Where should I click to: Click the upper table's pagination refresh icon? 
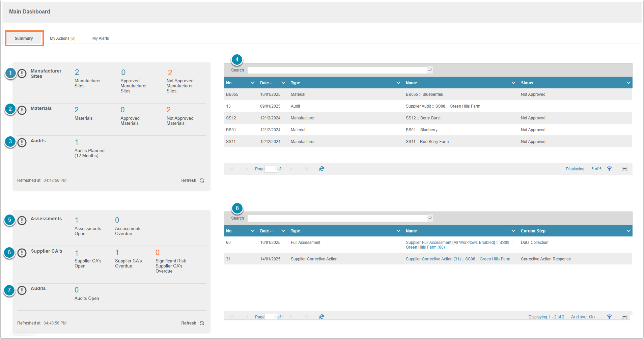321,169
